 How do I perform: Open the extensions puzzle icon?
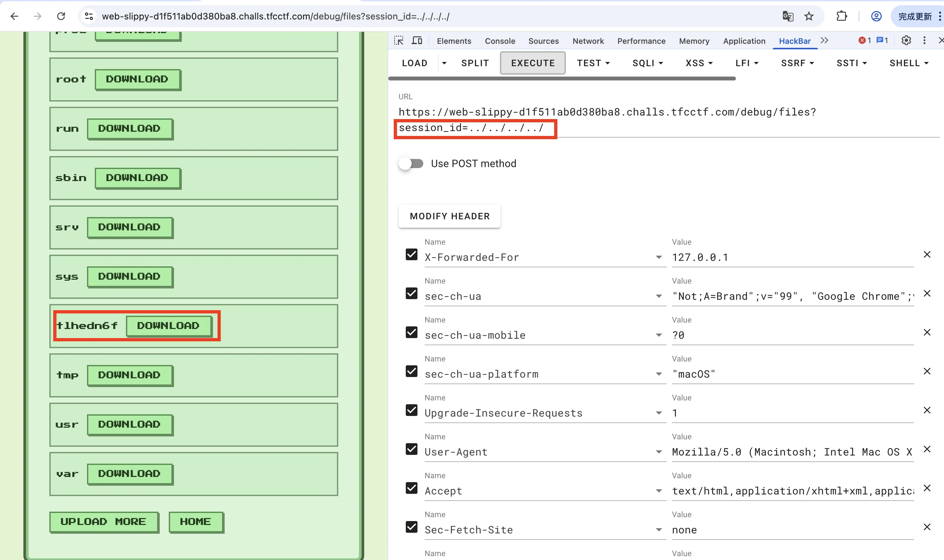coord(842,16)
